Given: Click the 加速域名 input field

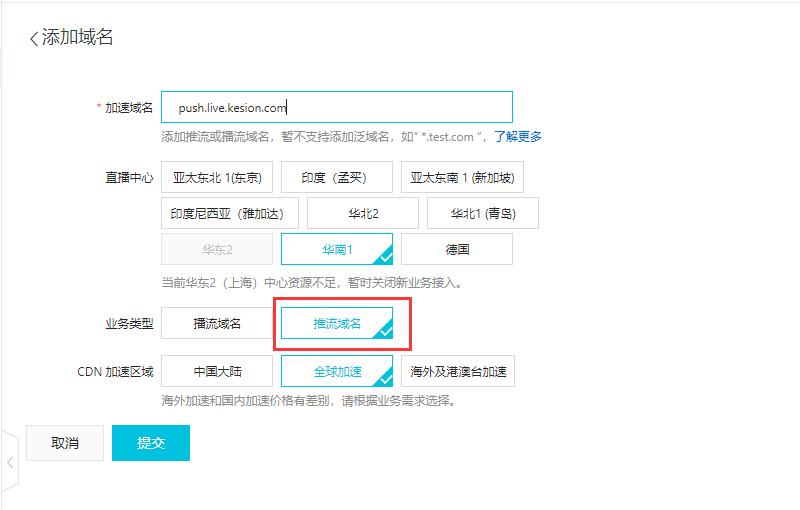Looking at the screenshot, I should tap(336, 107).
